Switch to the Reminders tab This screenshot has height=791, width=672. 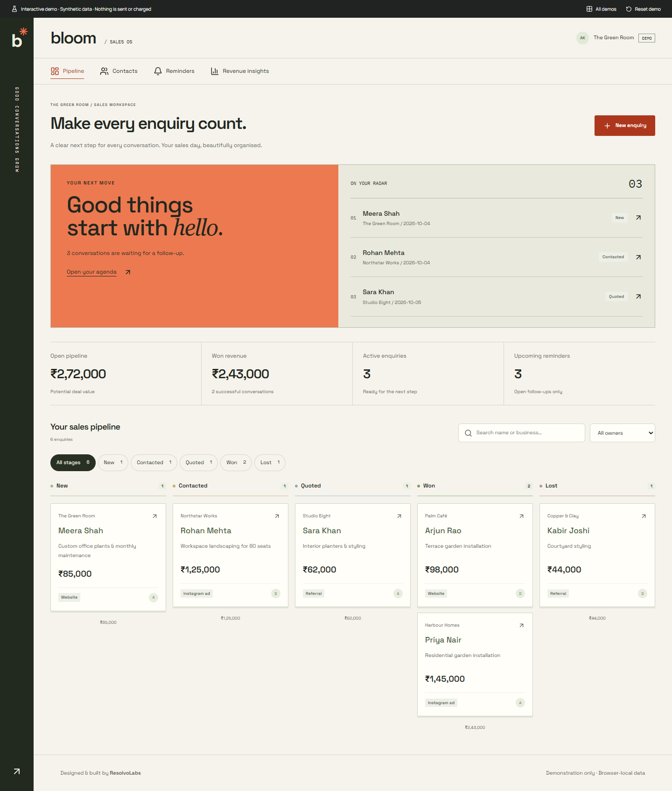click(x=174, y=71)
